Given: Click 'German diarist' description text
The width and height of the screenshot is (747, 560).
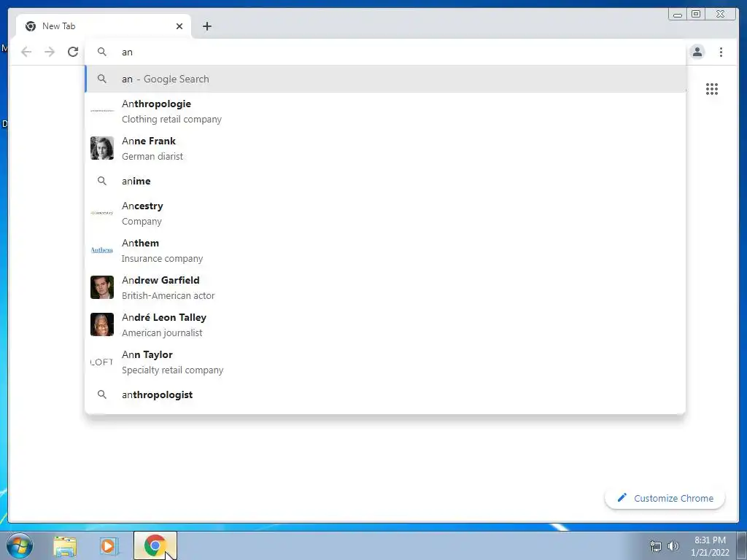Looking at the screenshot, I should (x=152, y=156).
